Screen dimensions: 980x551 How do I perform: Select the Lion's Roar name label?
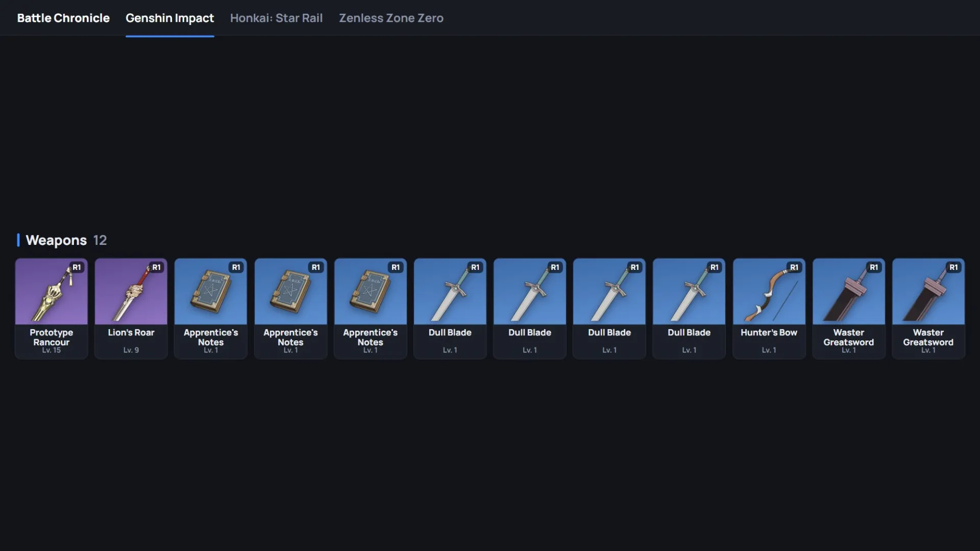[x=131, y=333]
